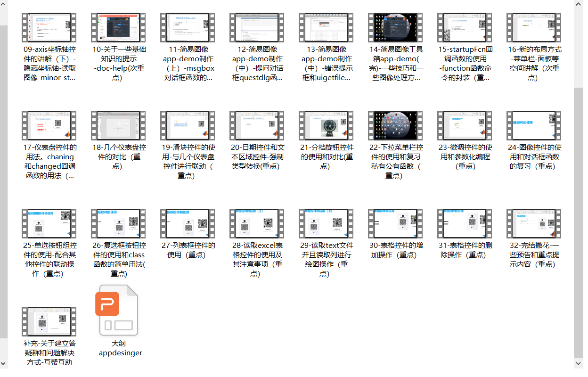Click file name 20-日期控件和文本区域控件
The image size is (588, 377).
(x=257, y=156)
